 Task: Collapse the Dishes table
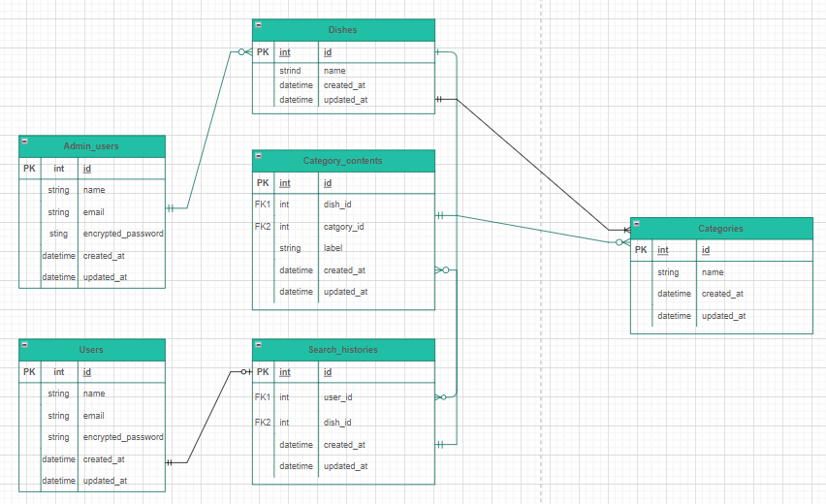[x=259, y=25]
